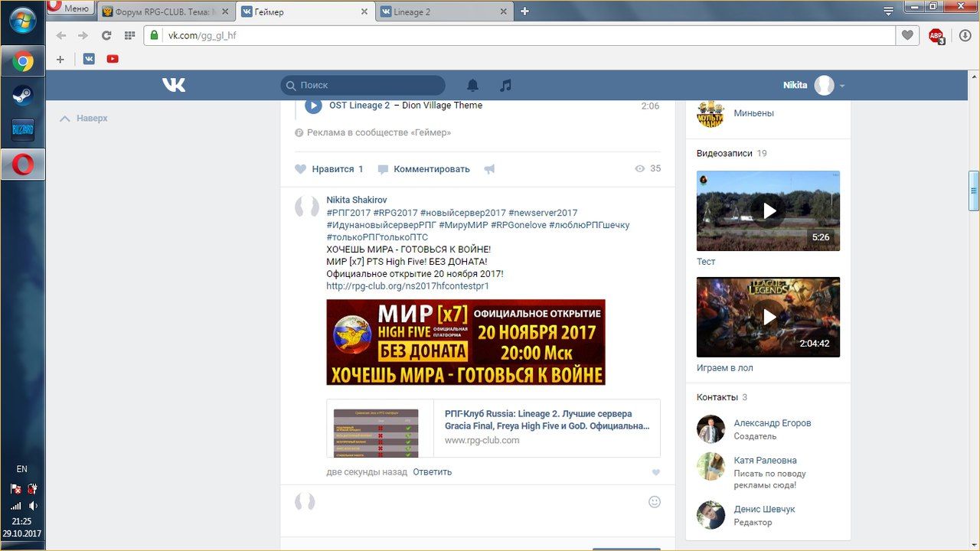The image size is (980, 551).
Task: Open the Opera Меню button
Action: pyautogui.click(x=70, y=8)
